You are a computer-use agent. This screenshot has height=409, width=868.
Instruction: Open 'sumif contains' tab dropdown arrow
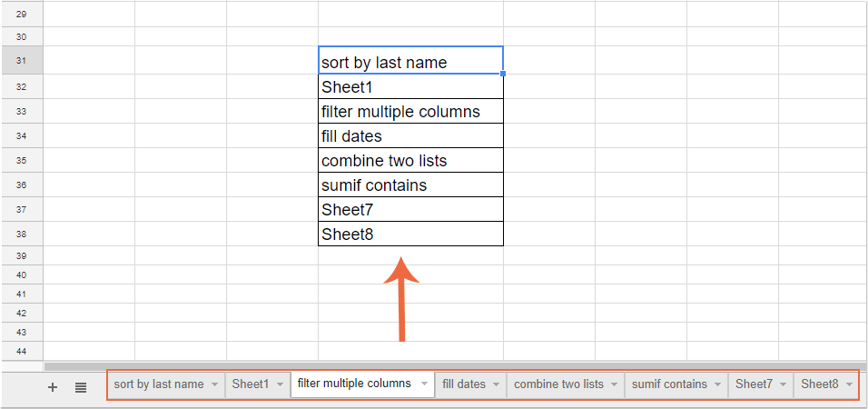[718, 384]
